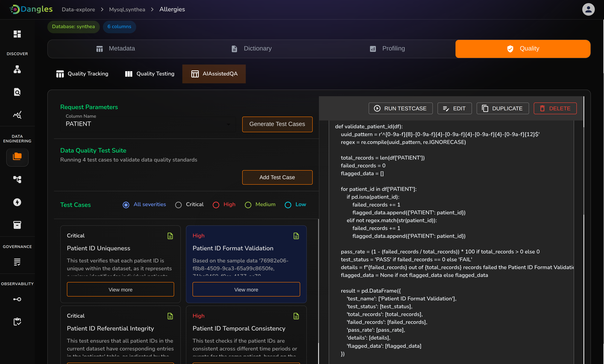
Task: Click Mysql,synthea breadcrumb link
Action: 127,9
